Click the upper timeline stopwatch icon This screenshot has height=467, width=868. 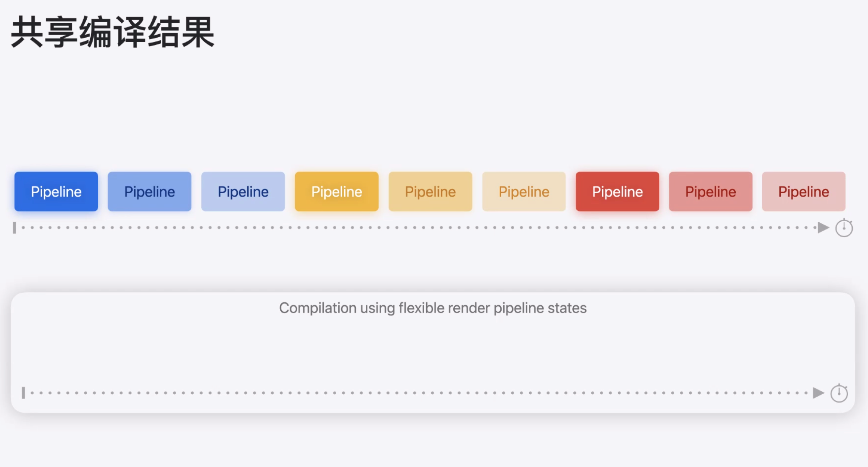click(x=844, y=228)
